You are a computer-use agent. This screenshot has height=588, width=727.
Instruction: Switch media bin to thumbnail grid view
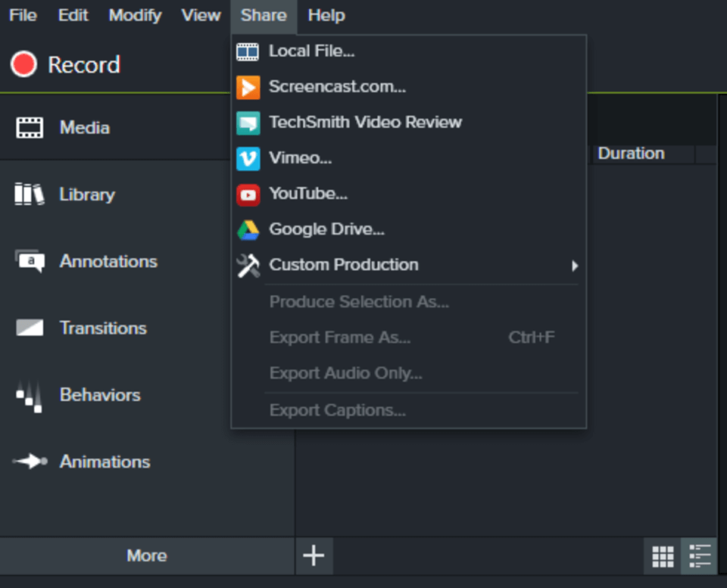[663, 556]
